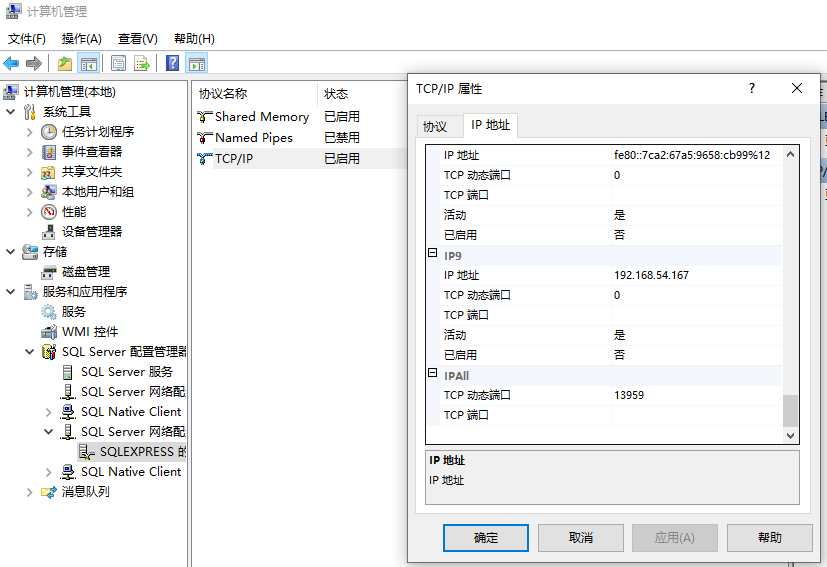Open the File (F) menu
This screenshot has width=827, height=567.
(27, 39)
